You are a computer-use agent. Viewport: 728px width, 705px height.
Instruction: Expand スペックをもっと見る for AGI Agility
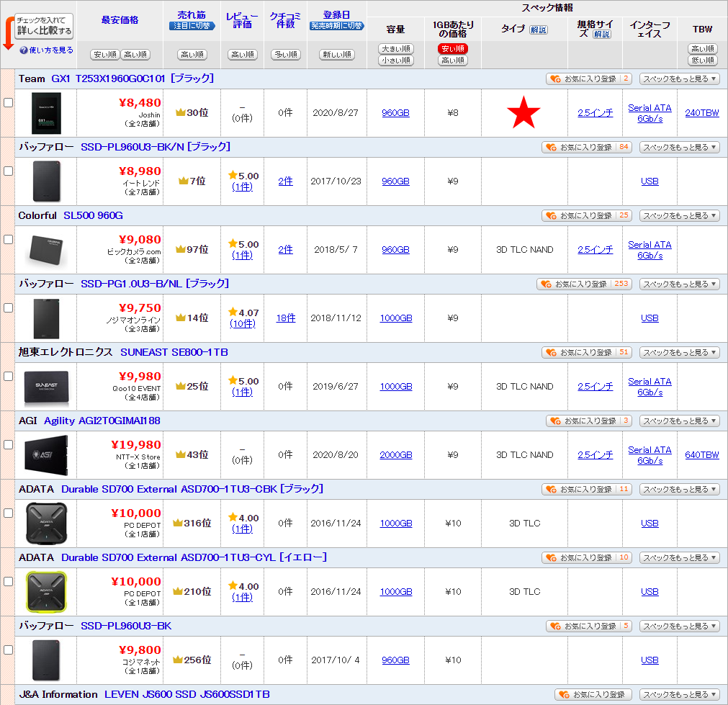coord(679,421)
